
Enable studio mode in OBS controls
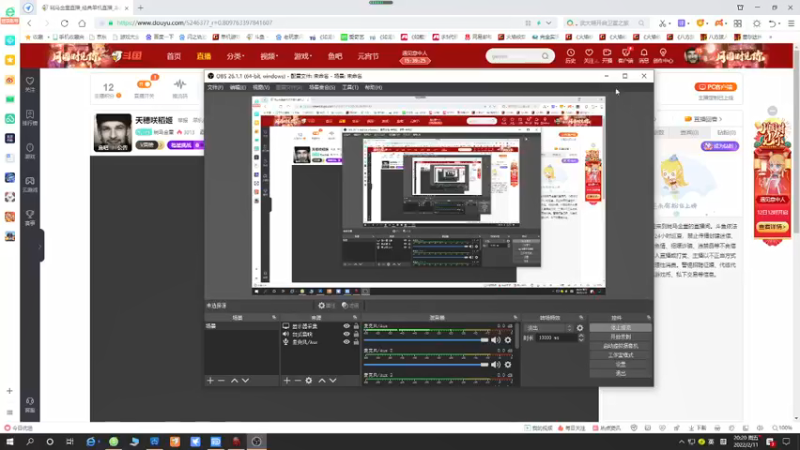620,355
